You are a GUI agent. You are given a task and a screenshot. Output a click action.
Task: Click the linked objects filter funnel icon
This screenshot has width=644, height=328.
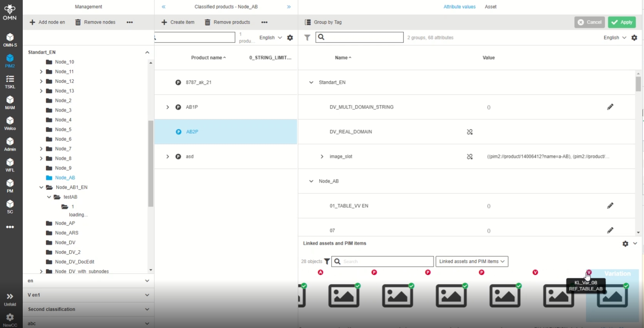[x=327, y=261]
